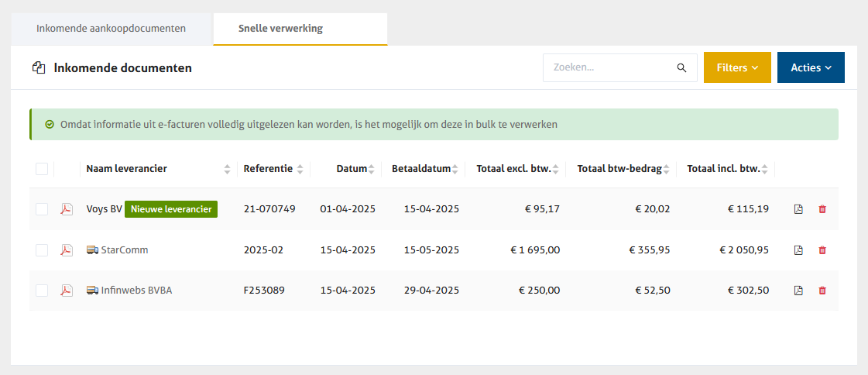This screenshot has height=375, width=868.
Task: Sort by Naam leverancier column
Action: 227,169
